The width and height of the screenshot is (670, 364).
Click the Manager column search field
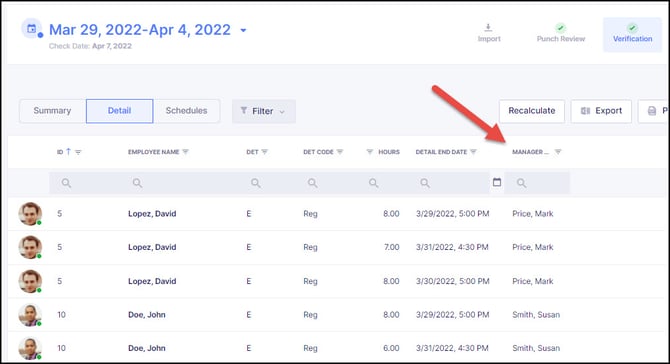coord(537,183)
